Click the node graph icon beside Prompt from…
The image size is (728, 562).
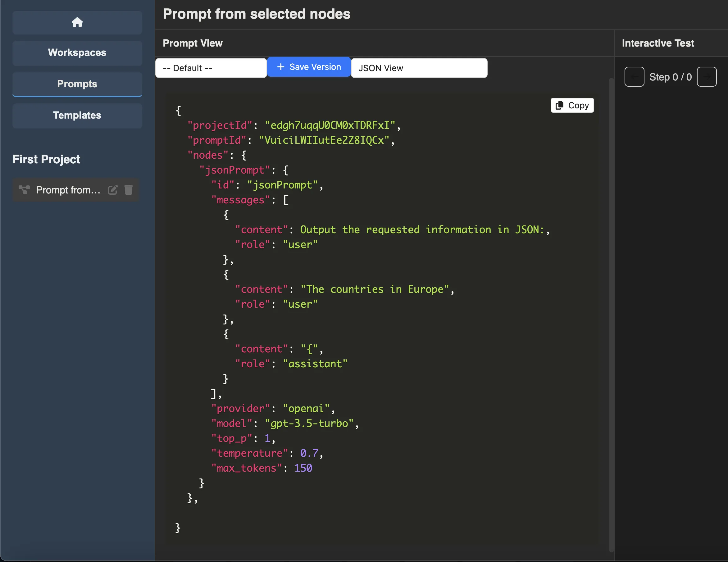(24, 190)
